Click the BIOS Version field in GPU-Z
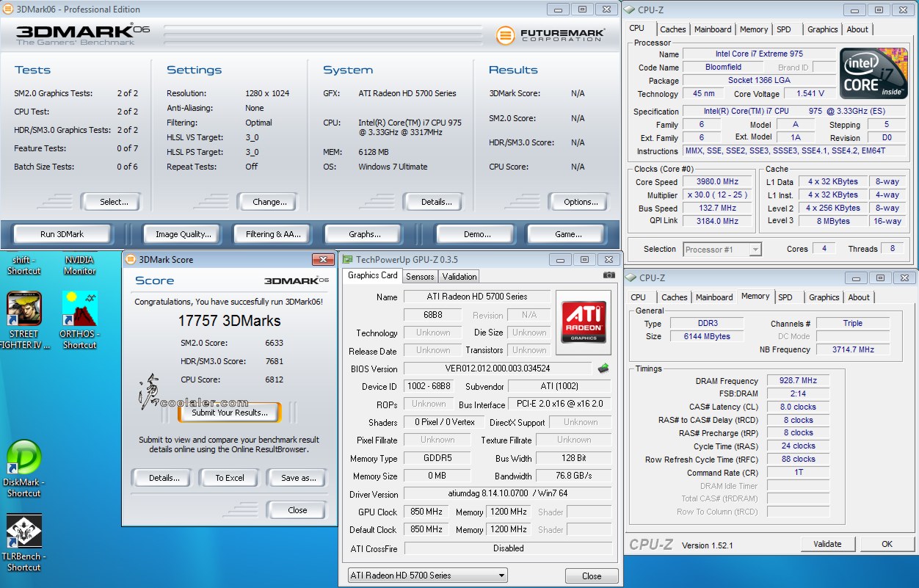Image resolution: width=919 pixels, height=588 pixels. [x=498, y=369]
